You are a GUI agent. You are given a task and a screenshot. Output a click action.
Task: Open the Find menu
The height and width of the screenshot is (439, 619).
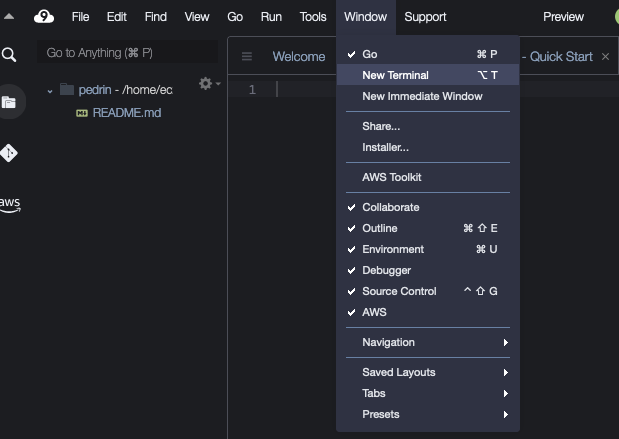coord(156,17)
